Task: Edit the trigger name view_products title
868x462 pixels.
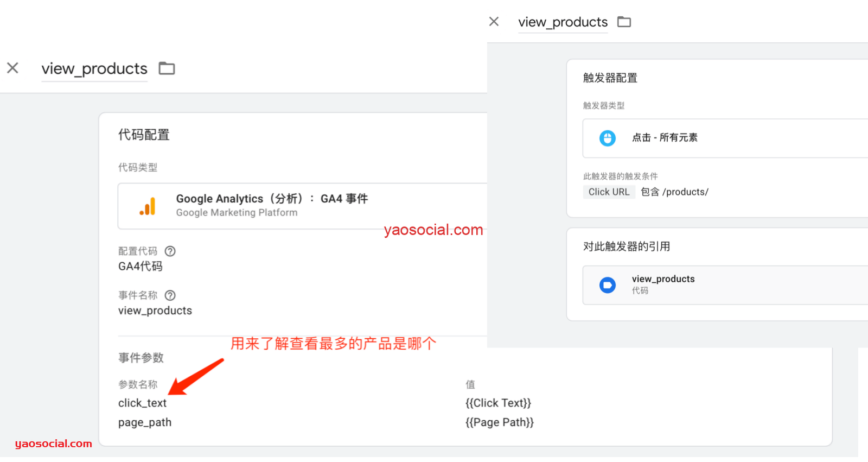Action: 563,22
